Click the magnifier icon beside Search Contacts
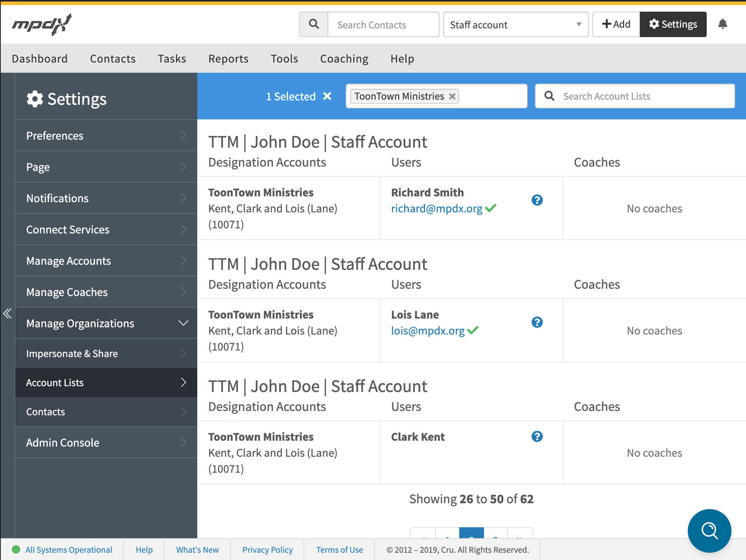 point(314,24)
